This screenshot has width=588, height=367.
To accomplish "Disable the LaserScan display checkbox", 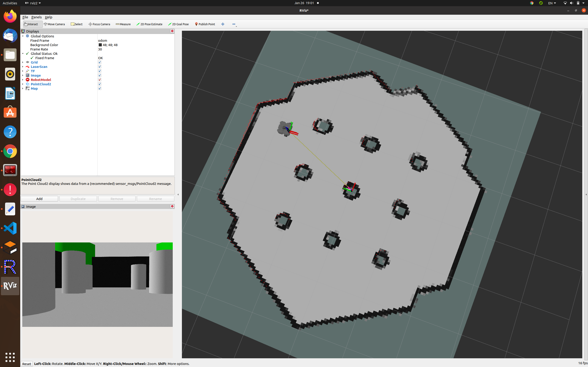I will click(x=100, y=67).
